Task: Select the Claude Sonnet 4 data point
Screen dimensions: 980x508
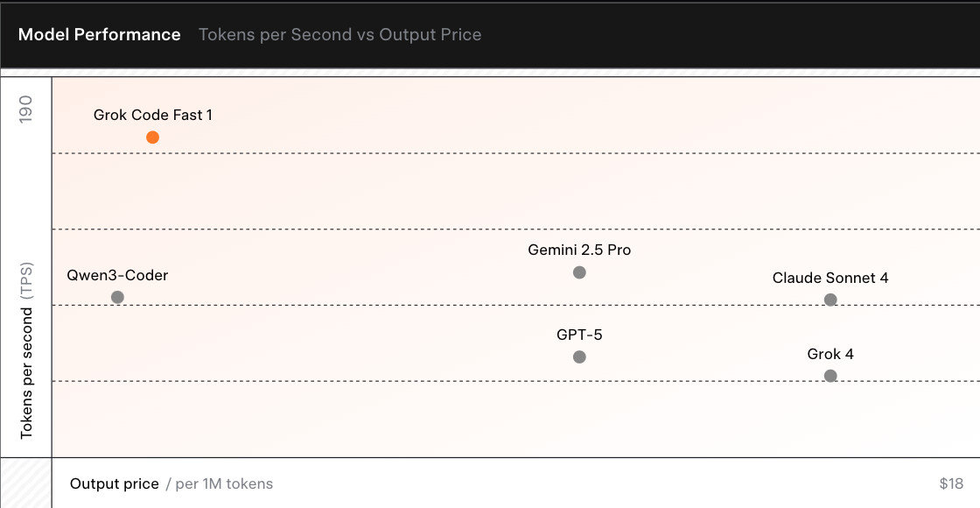Action: pyautogui.click(x=830, y=300)
